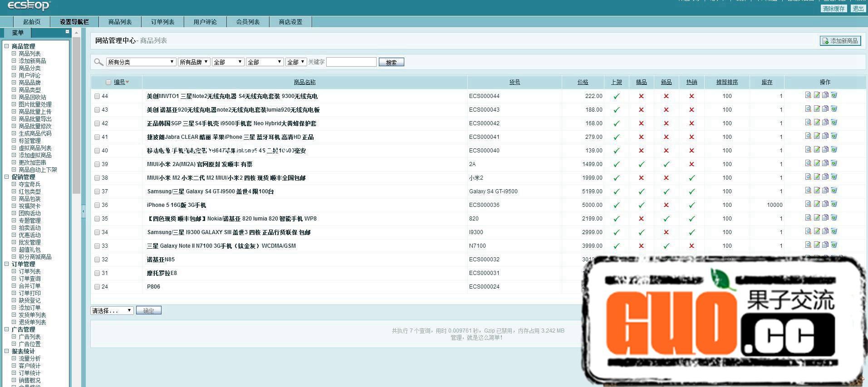Screen dimensions: 868x387
Task: Edit product 41 Jabra CLEAR via the pencil icon
Action: point(817,136)
